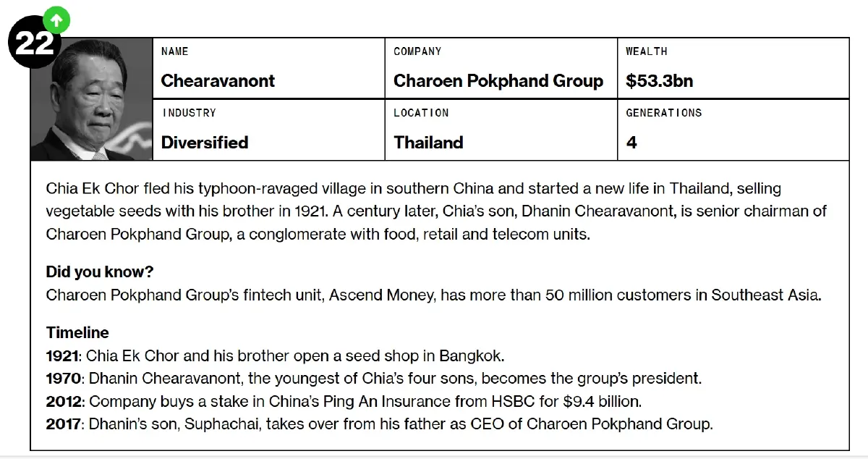
Task: Click the WEALTH field label
Action: pos(647,51)
